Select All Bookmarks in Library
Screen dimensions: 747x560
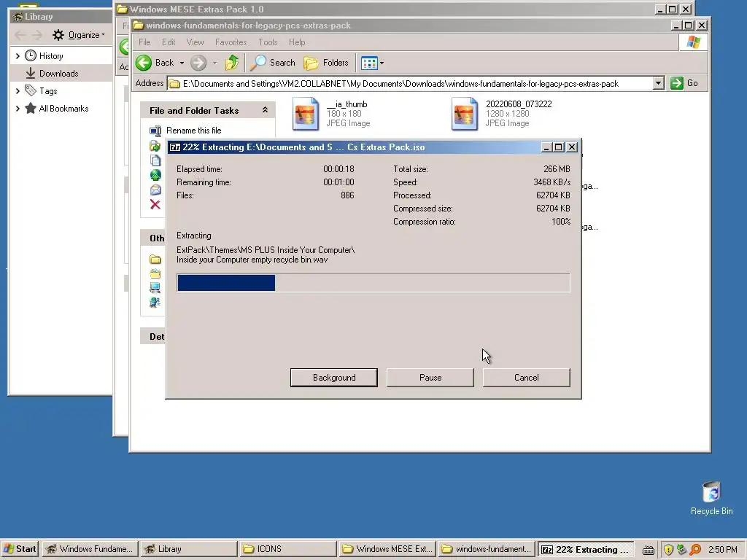point(64,108)
